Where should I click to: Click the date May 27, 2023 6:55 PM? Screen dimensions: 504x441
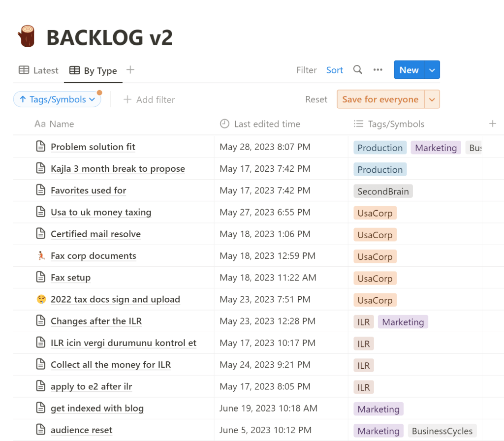click(265, 212)
